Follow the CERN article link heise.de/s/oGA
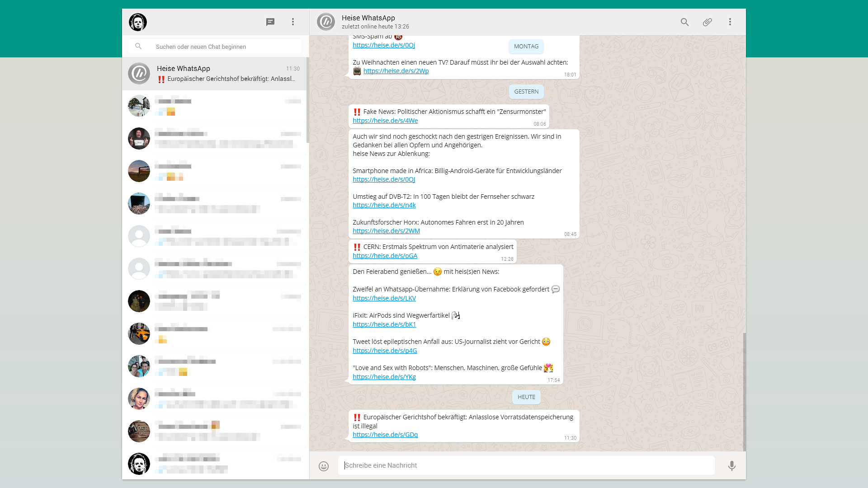Image resolution: width=868 pixels, height=488 pixels. (385, 256)
